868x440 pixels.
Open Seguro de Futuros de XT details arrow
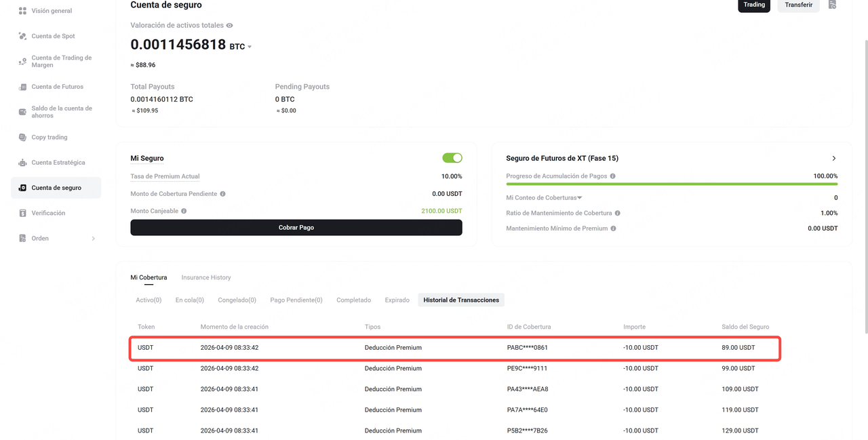pyautogui.click(x=834, y=158)
